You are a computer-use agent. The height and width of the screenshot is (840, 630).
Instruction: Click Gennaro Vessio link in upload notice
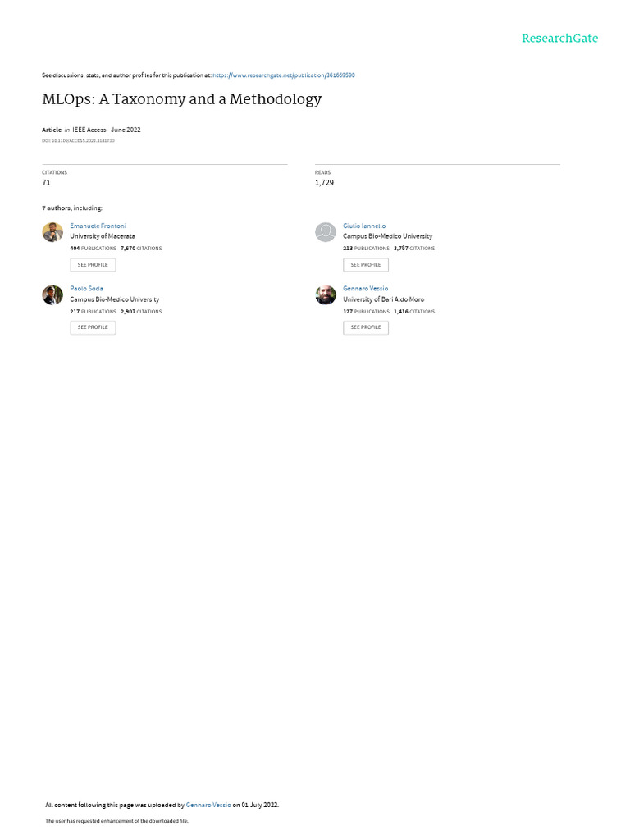(208, 806)
